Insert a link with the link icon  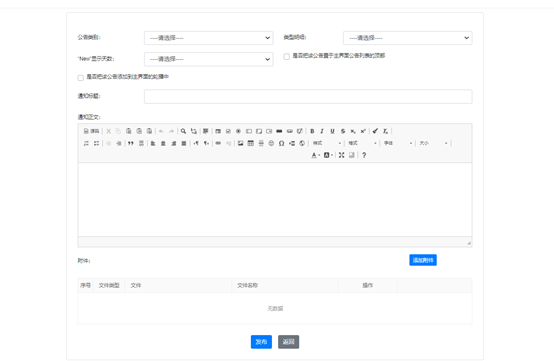coord(218,143)
